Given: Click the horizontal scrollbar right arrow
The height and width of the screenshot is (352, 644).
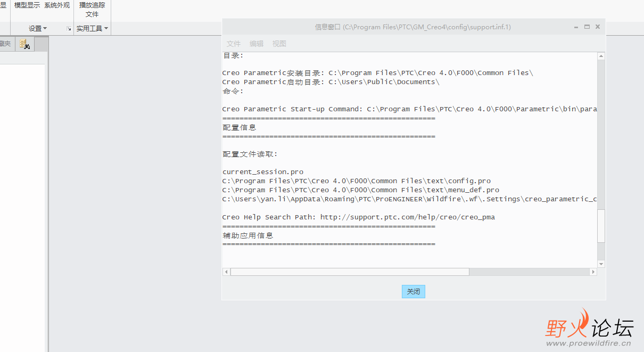Looking at the screenshot, I should pos(593,272).
